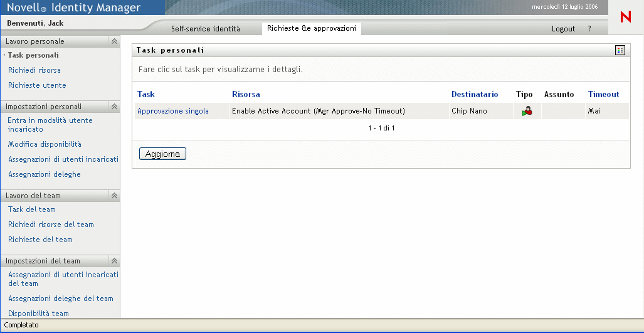This screenshot has width=644, height=333.
Task: Sort table by Task column header
Action: coord(146,95)
